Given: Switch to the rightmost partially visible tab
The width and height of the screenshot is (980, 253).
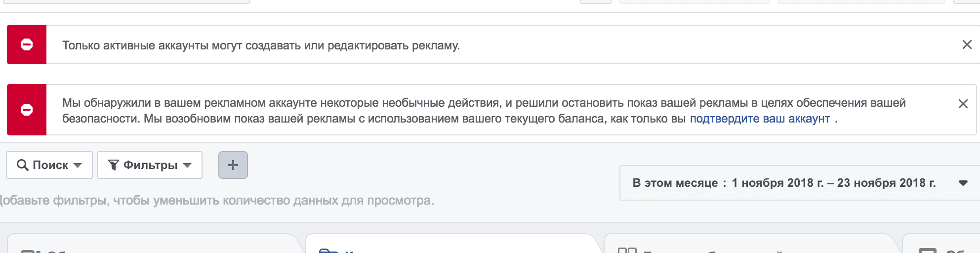Looking at the screenshot, I should click(941, 244).
